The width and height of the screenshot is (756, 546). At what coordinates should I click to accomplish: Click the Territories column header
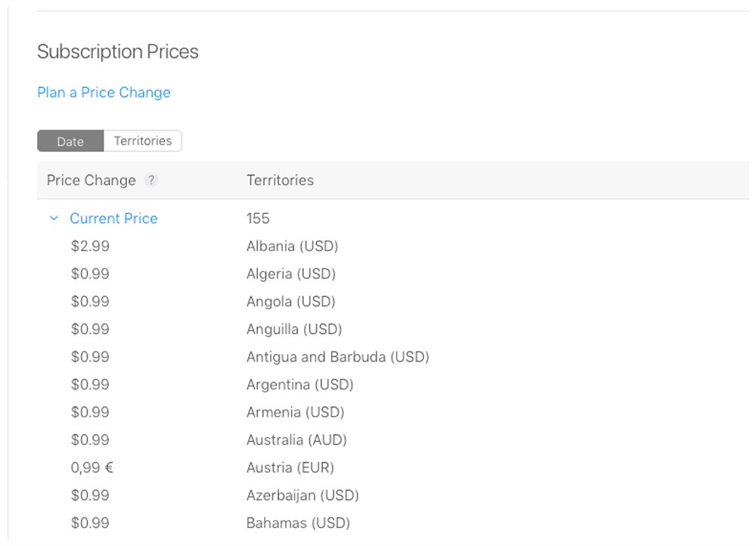(x=280, y=181)
